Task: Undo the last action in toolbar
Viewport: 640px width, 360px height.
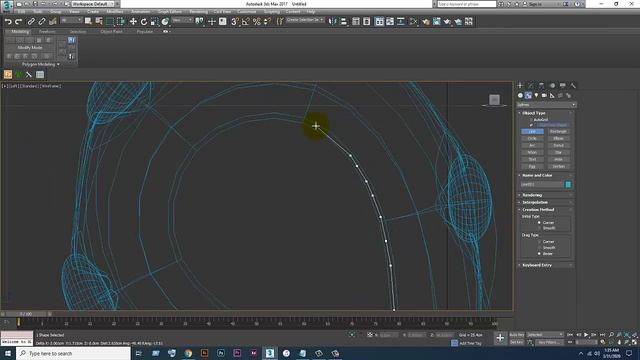Action: [x=8, y=21]
